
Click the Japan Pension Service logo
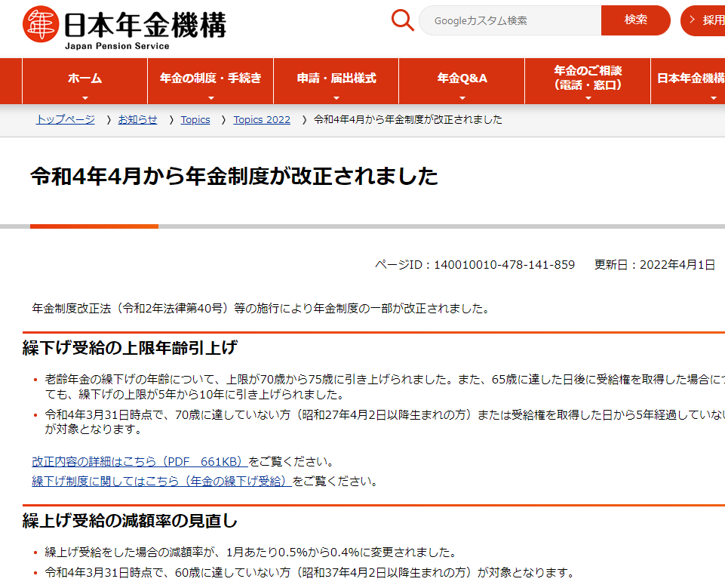124,27
